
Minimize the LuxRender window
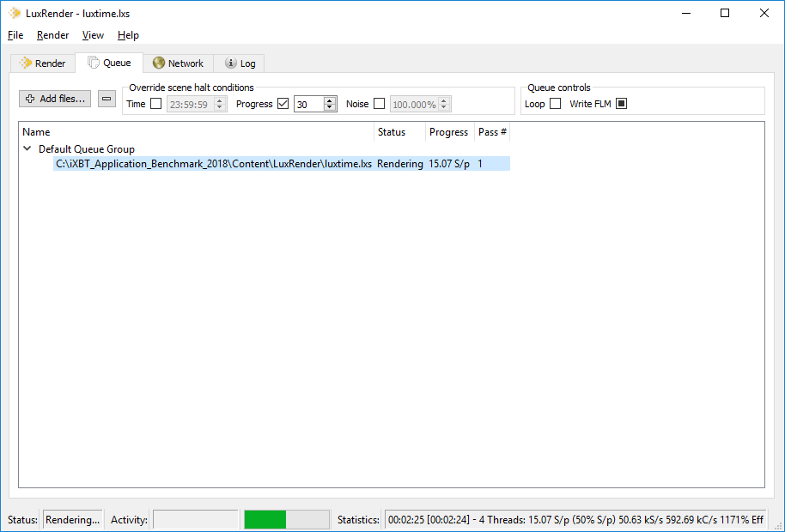[686, 14]
